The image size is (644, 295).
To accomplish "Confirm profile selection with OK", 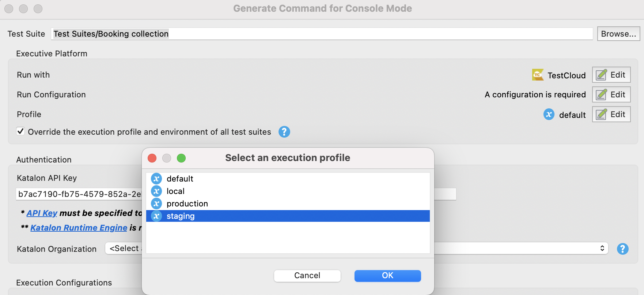I will pos(387,276).
